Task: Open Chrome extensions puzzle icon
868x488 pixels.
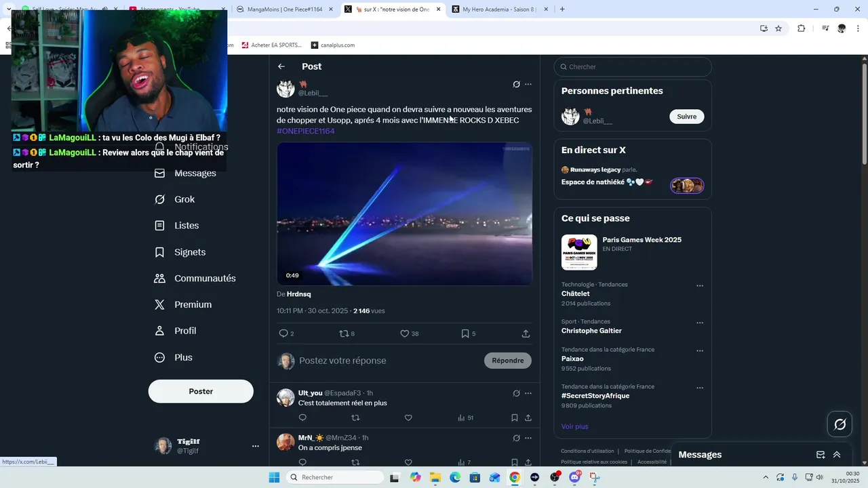Action: 801,28
